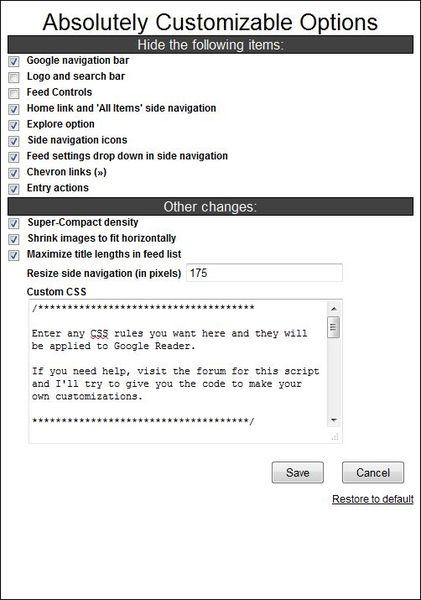Enable hiding Logo and search bar

pos(14,77)
